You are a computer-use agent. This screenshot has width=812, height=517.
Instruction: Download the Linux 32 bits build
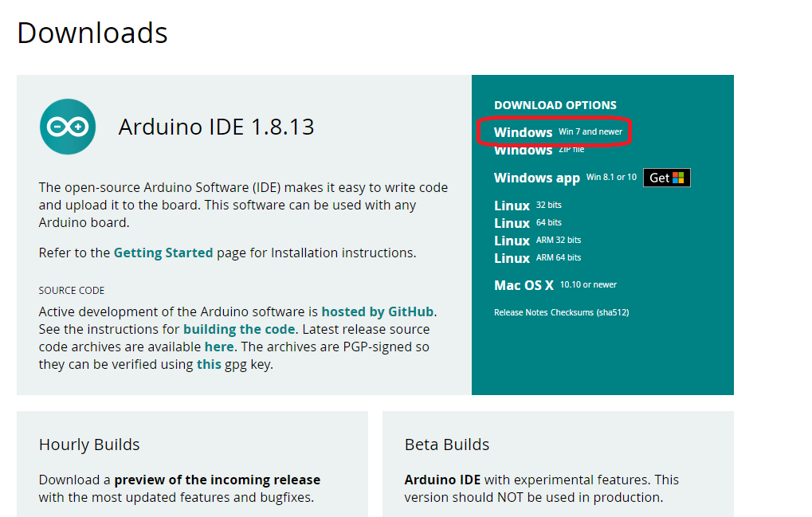click(x=528, y=206)
